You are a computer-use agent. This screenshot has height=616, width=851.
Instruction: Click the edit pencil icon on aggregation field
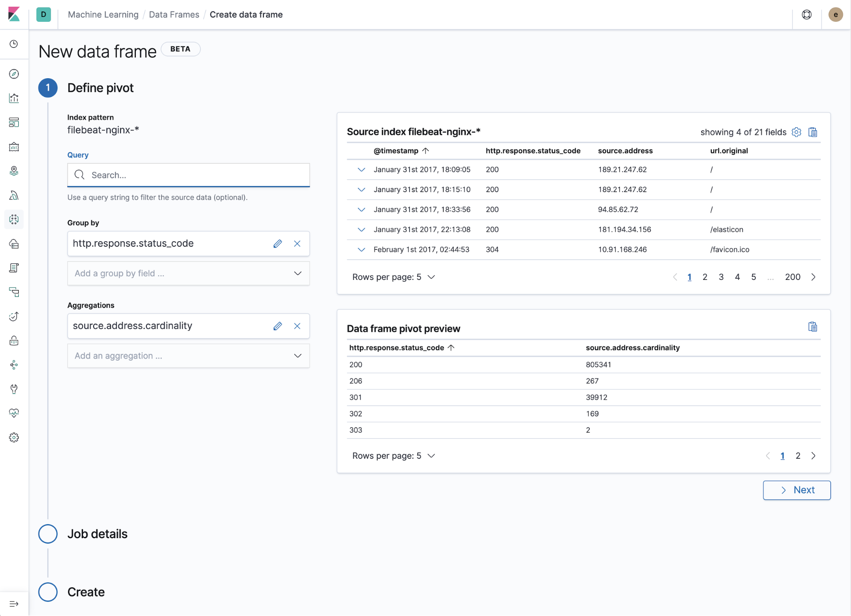click(x=278, y=325)
